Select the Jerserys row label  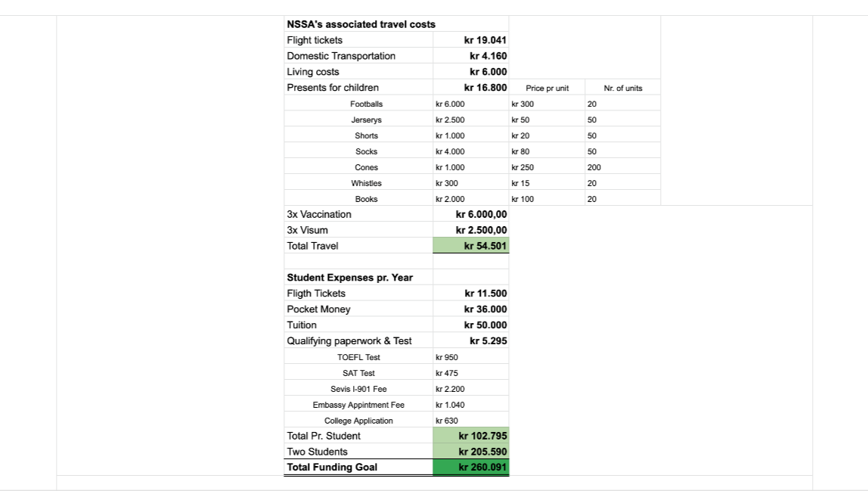pos(366,120)
